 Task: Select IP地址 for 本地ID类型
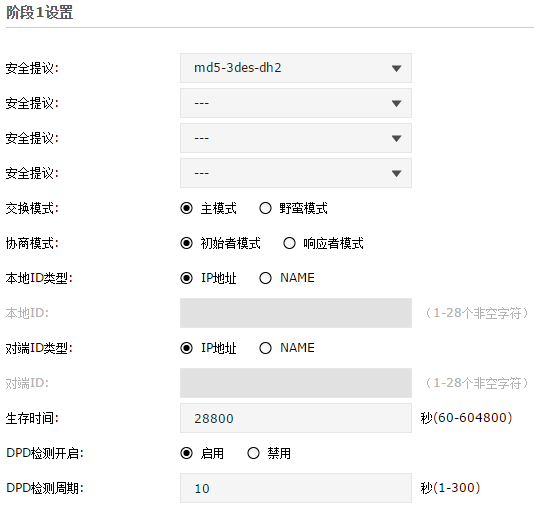[x=186, y=278]
